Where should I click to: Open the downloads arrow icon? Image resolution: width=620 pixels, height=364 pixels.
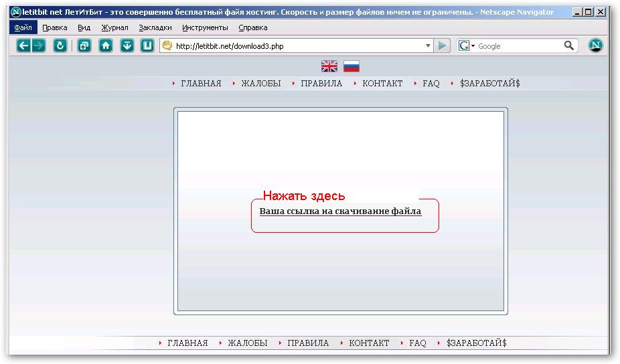click(127, 46)
